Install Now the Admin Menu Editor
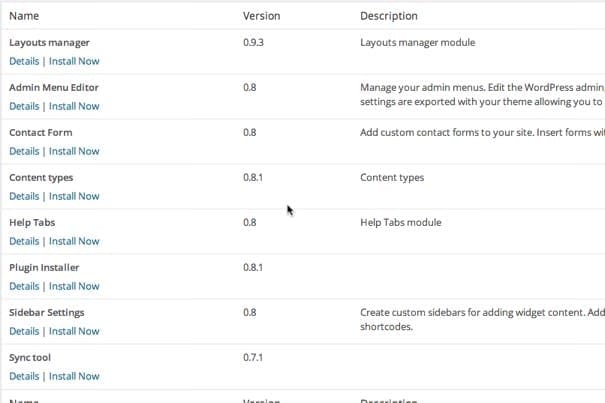The width and height of the screenshot is (605, 403). point(74,106)
